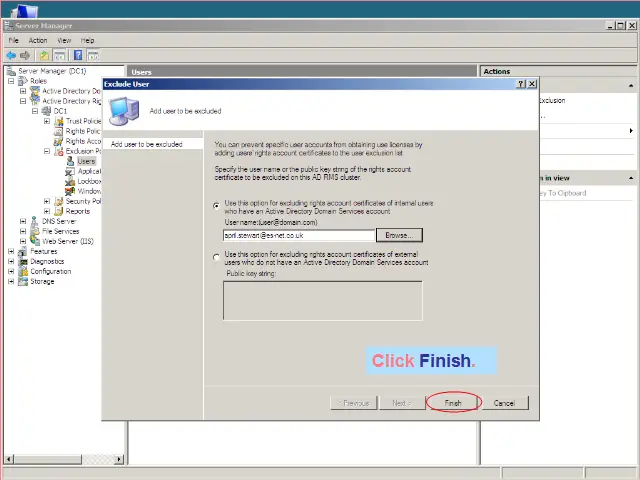Expand the Diagnostics node
This screenshot has height=480, width=640.
coord(11,261)
